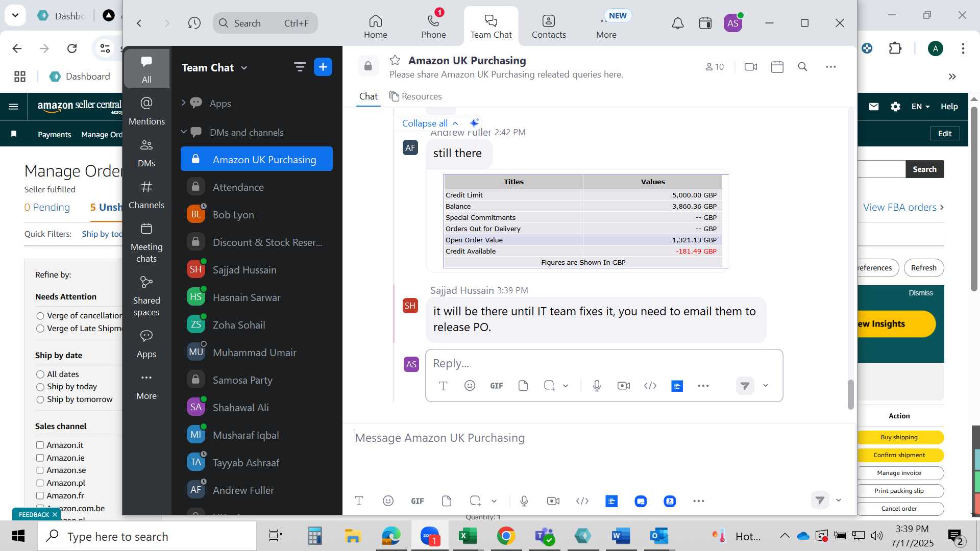Viewport: 980px width, 551px height.
Task: Open Chrome from the Windows taskbar
Action: [x=506, y=536]
